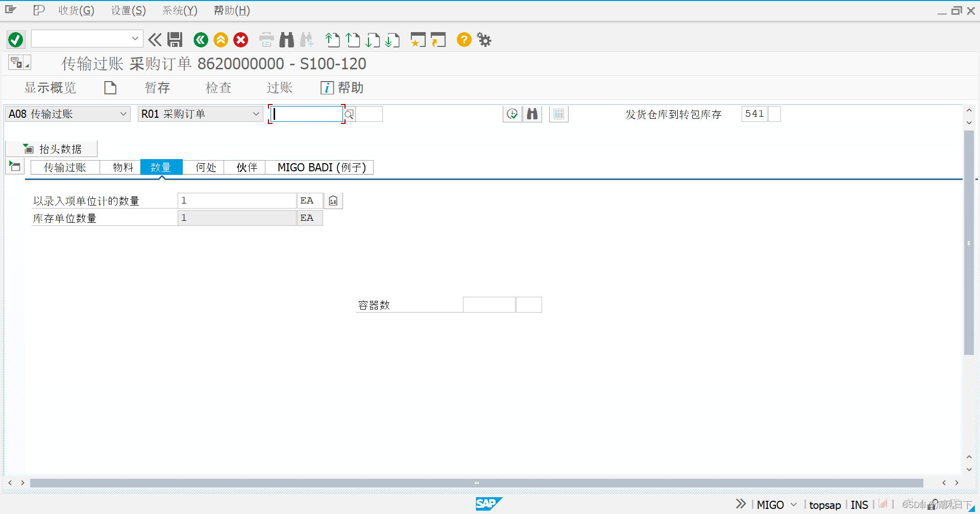Click the Next Page icon
This screenshot has height=514, width=980.
click(x=373, y=39)
